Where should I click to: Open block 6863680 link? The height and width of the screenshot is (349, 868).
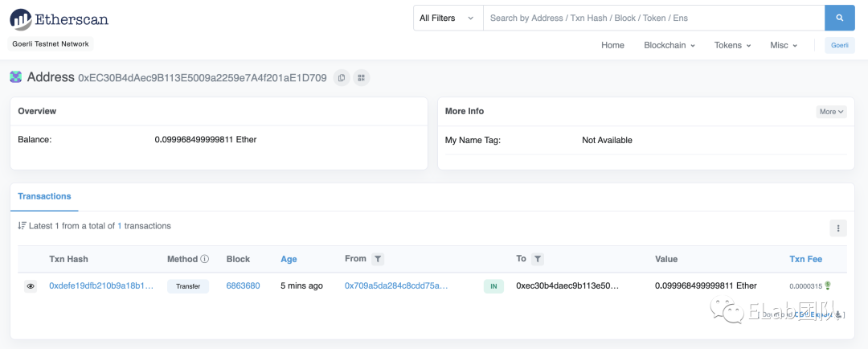pyautogui.click(x=243, y=285)
